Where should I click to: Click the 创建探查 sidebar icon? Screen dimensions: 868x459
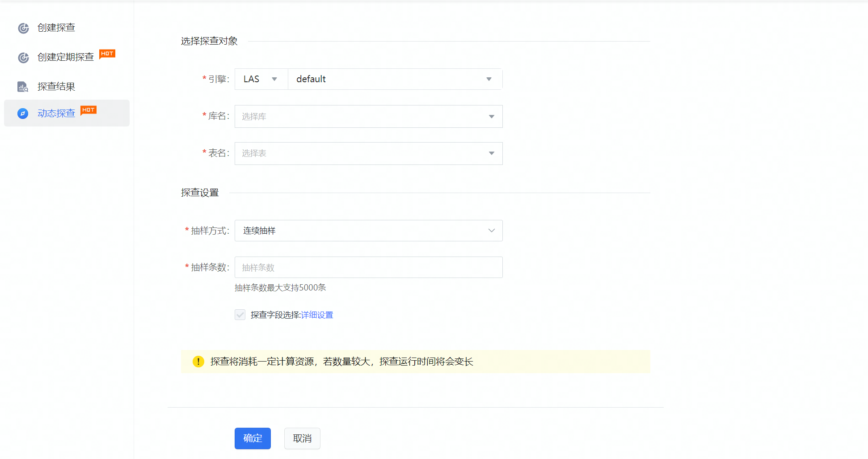pos(23,28)
